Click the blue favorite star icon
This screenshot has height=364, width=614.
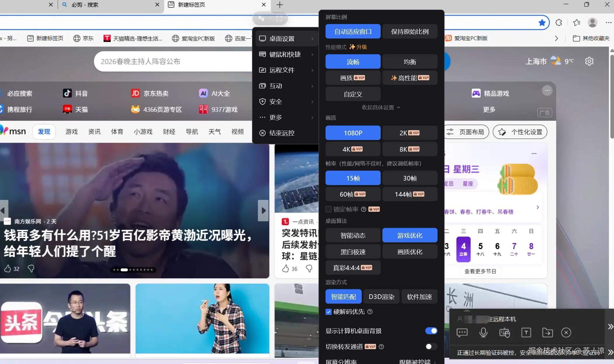542,23
